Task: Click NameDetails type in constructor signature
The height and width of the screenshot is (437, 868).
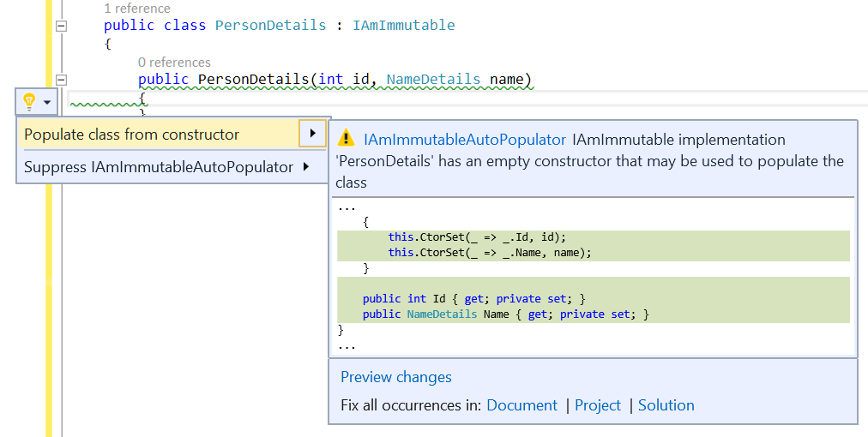Action: click(433, 79)
